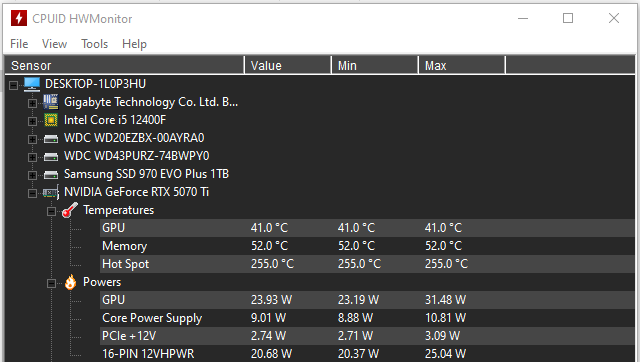Select the WDC WD43PURZ-74BWPY0 row
Screen dimensions: 640x362
click(136, 156)
